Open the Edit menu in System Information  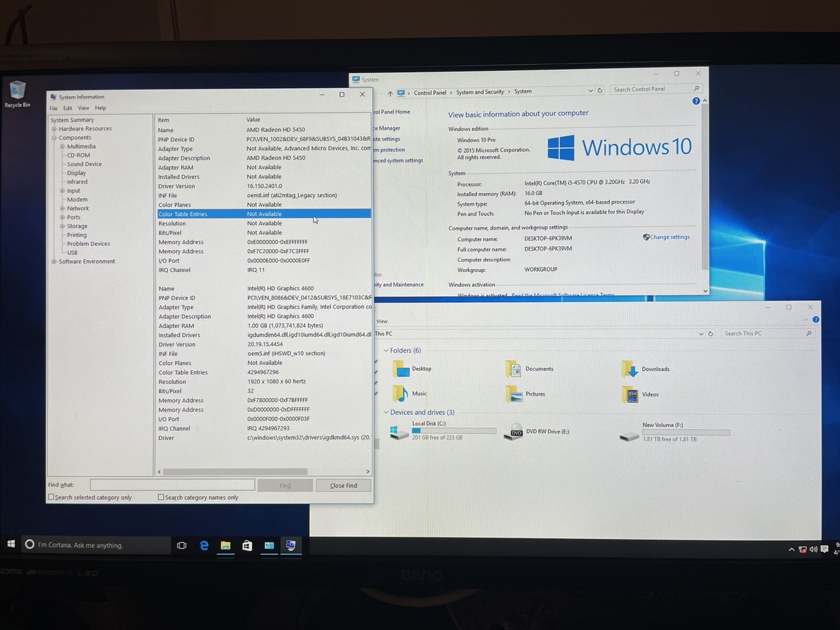pos(68,108)
